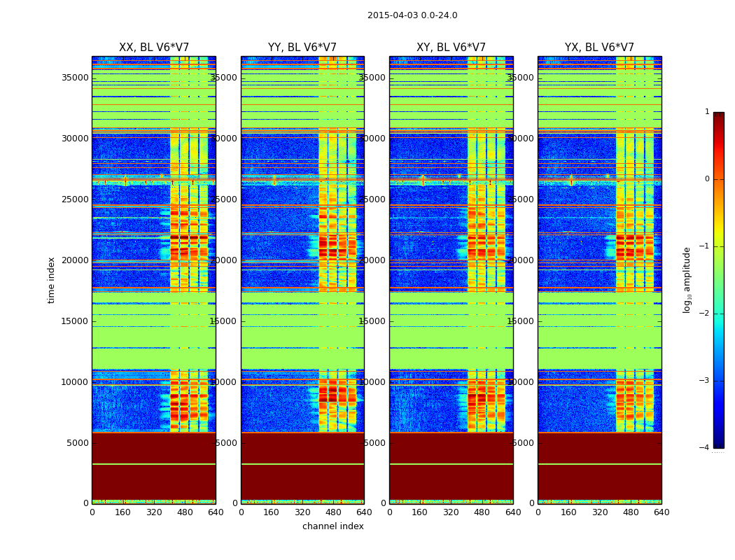
Task: Click x-tick '640' under the YX plot
Action: point(661,512)
